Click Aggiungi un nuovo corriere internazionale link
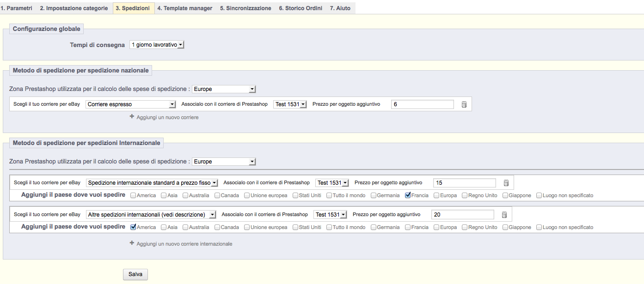This screenshot has width=644, height=284. point(184,243)
